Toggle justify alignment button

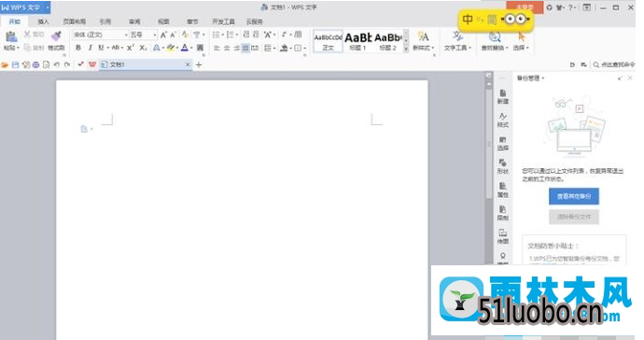point(245,48)
